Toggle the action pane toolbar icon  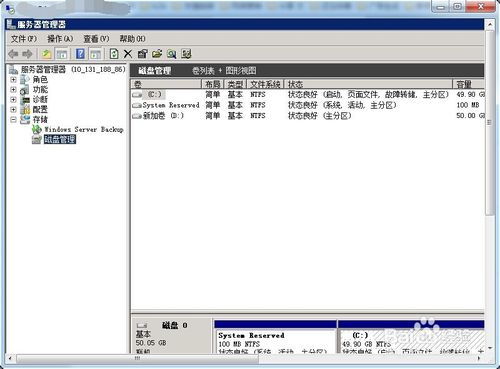[95, 54]
